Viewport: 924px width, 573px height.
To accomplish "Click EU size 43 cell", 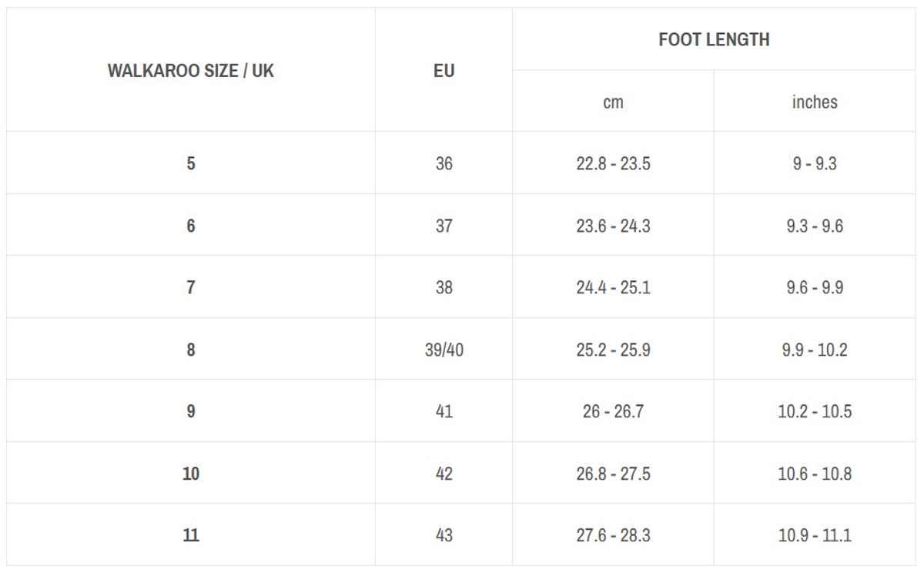I will 444,535.
